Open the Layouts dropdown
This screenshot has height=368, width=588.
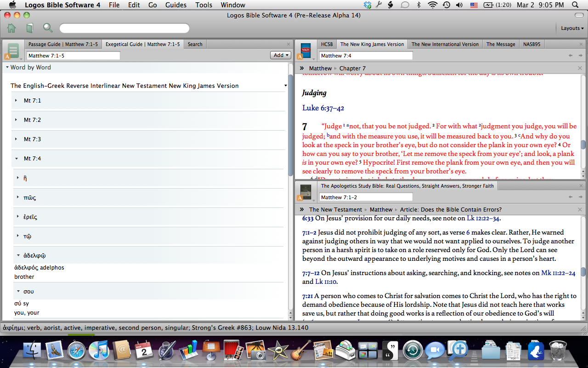pos(572,28)
